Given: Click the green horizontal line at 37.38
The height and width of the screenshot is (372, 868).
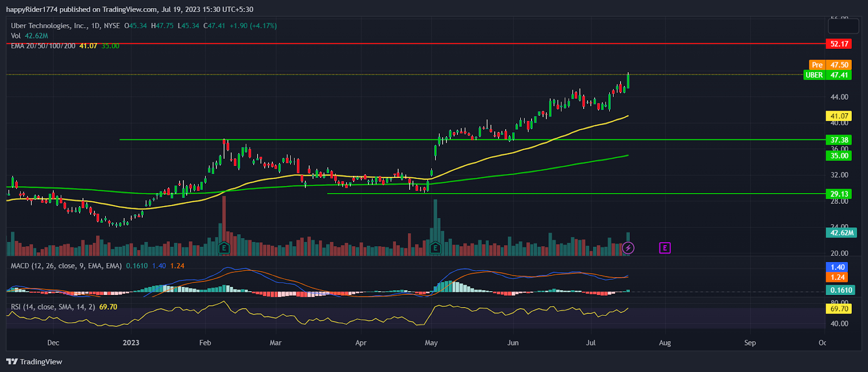Looking at the screenshot, I should point(472,139).
